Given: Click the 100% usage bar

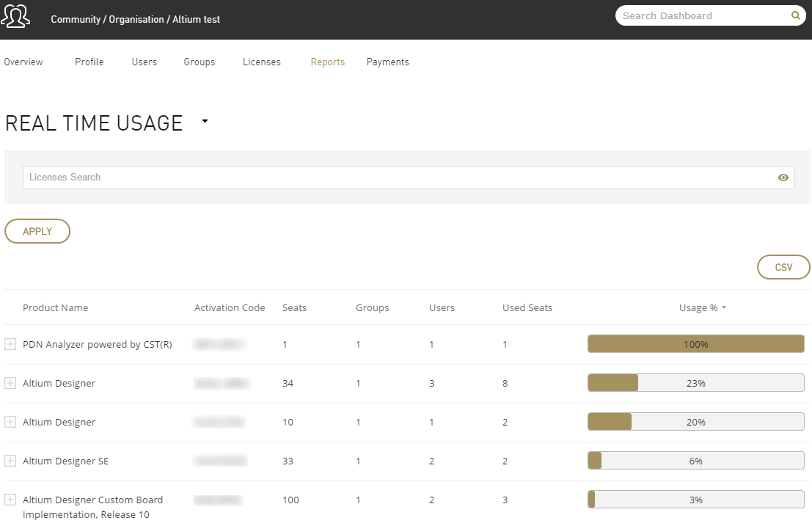Looking at the screenshot, I should tap(695, 344).
